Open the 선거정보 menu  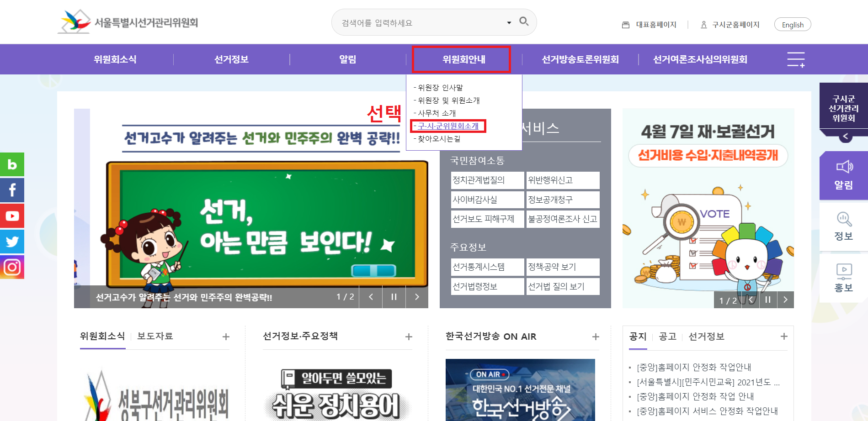pos(232,59)
